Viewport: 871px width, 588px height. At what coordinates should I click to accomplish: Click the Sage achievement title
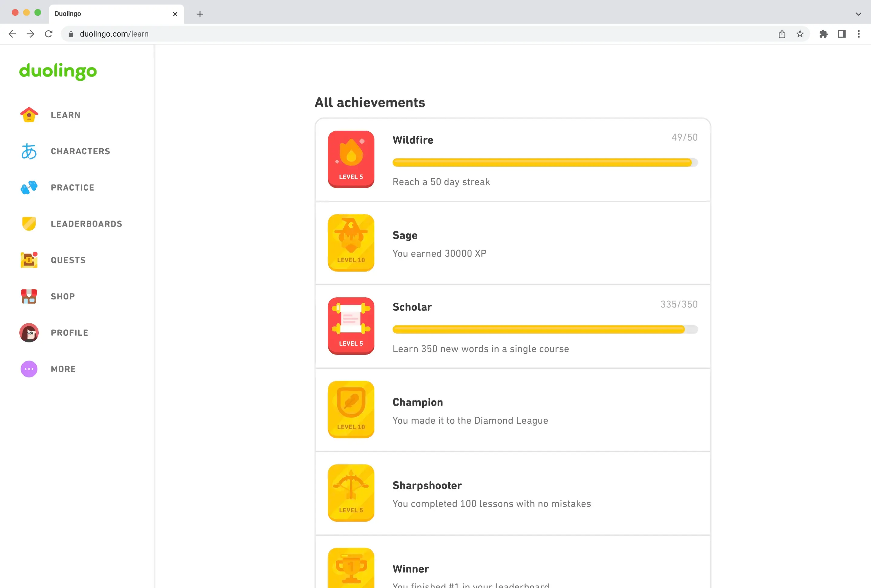[x=405, y=235]
